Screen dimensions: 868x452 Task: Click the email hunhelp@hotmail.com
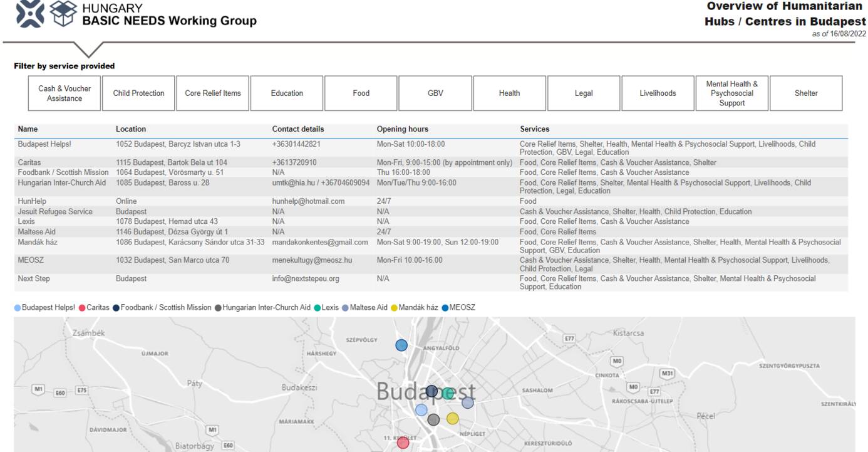click(x=308, y=201)
